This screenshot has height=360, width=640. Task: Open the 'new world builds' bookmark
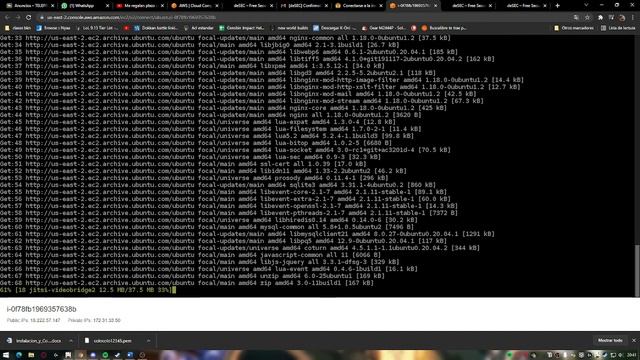click(289, 28)
